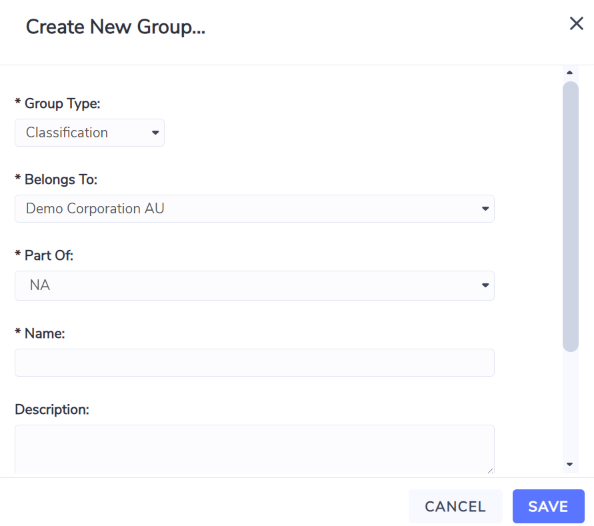Click the caret arrow beside Demo Corporation AU
This screenshot has width=594, height=526.
[485, 208]
